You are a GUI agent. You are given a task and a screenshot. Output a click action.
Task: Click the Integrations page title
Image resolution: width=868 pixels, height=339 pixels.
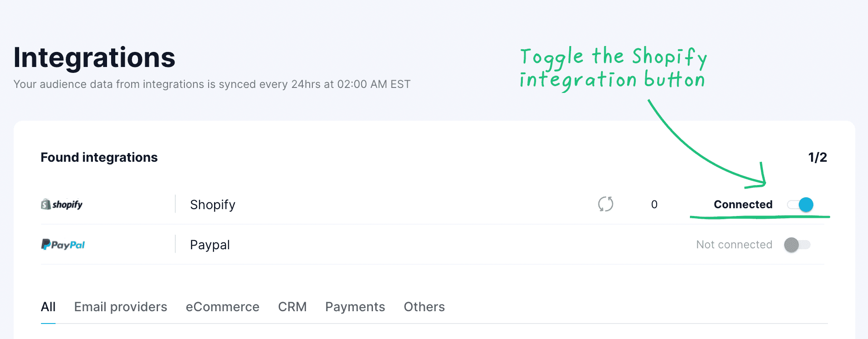[94, 57]
